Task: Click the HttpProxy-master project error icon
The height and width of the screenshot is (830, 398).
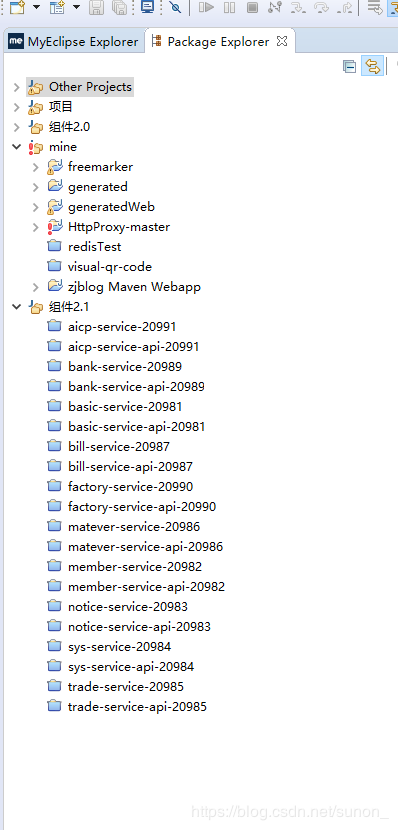Action: [55, 227]
